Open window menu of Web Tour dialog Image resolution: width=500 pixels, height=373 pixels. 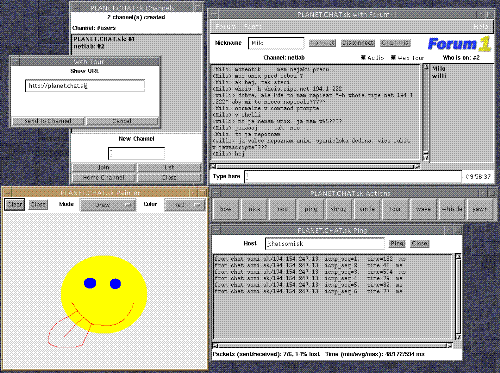(x=15, y=61)
